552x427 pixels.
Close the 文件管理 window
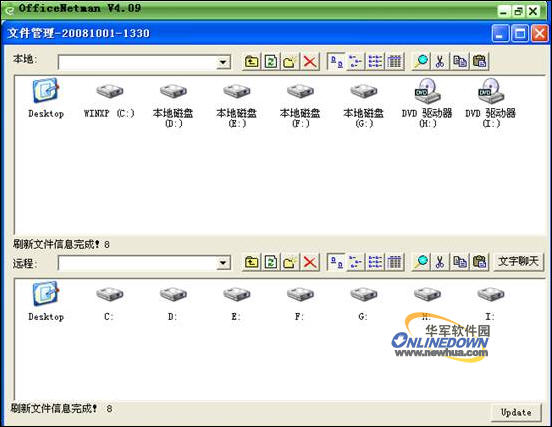(x=540, y=34)
